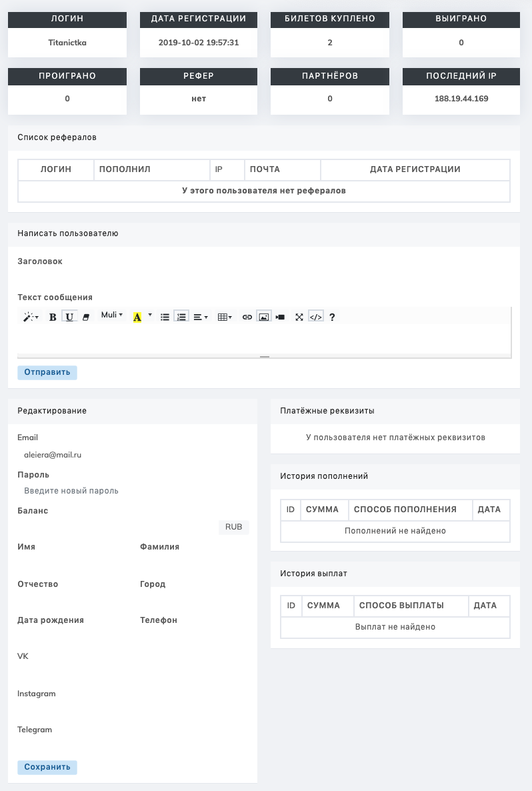Insert a picture into the message
This screenshot has height=791, width=532.
pos(264,317)
